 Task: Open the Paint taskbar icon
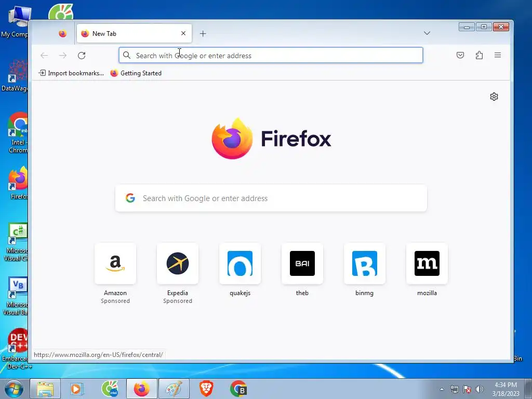coord(174,389)
